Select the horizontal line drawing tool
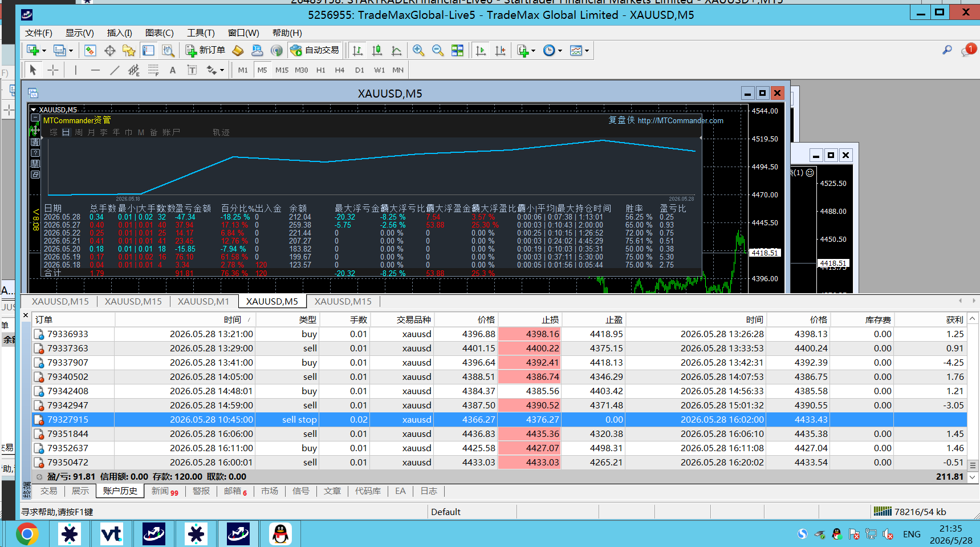Screen dimensions: 980x547 (95, 70)
